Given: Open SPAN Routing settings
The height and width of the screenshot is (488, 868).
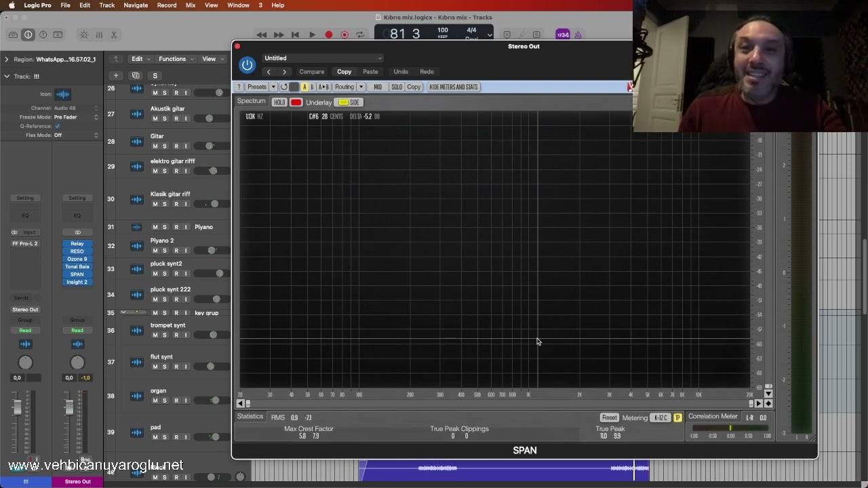Looking at the screenshot, I should point(344,87).
